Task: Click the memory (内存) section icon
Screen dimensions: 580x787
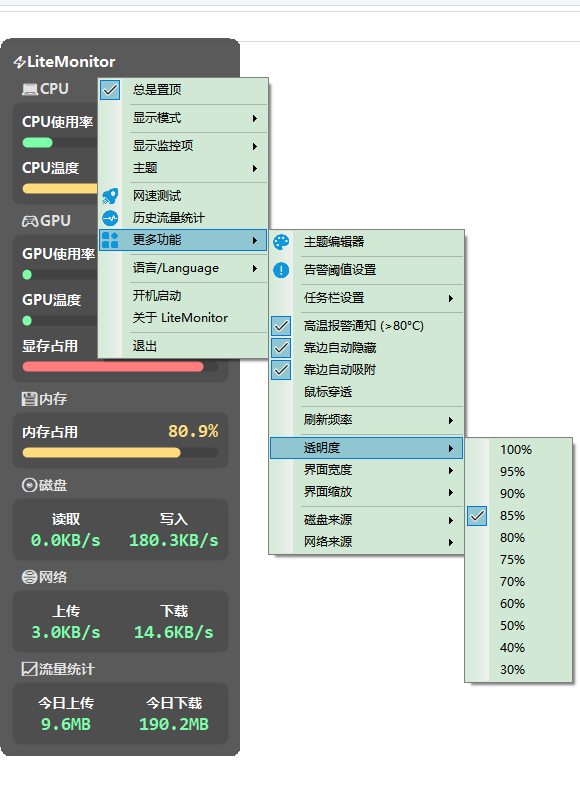Action: click(30, 399)
